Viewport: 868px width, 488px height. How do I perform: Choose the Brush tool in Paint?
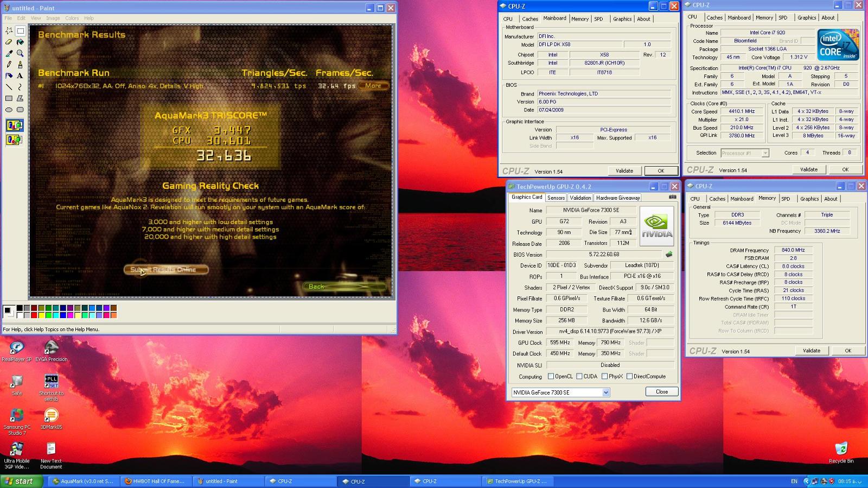(20, 65)
